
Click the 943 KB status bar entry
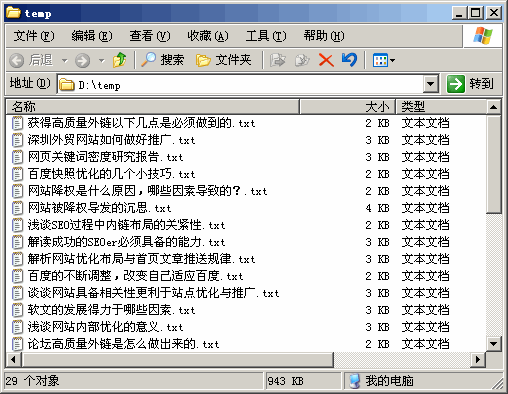tap(285, 381)
